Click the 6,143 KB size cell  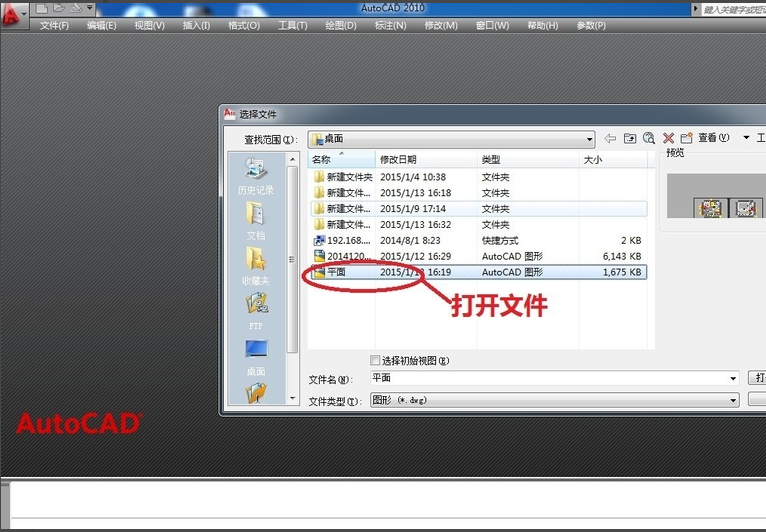coord(621,256)
